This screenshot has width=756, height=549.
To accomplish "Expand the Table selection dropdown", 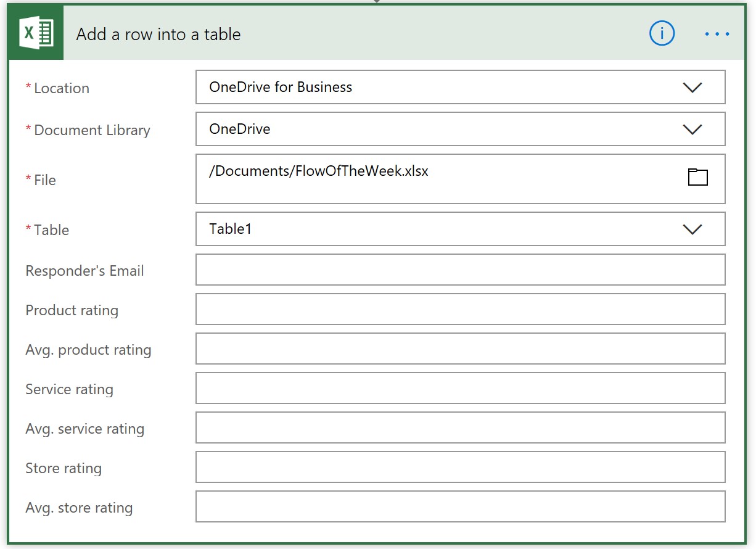I will [x=692, y=228].
